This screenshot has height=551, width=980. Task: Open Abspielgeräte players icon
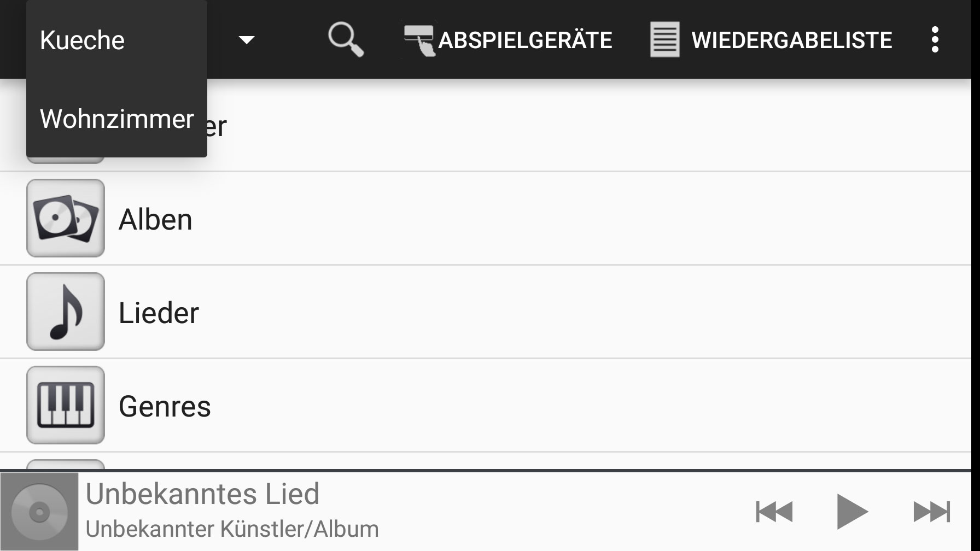pyautogui.click(x=420, y=40)
